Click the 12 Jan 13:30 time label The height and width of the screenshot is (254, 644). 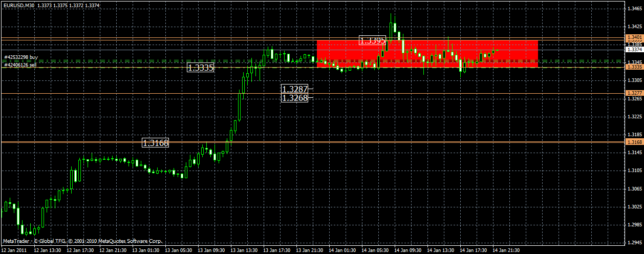(48, 250)
